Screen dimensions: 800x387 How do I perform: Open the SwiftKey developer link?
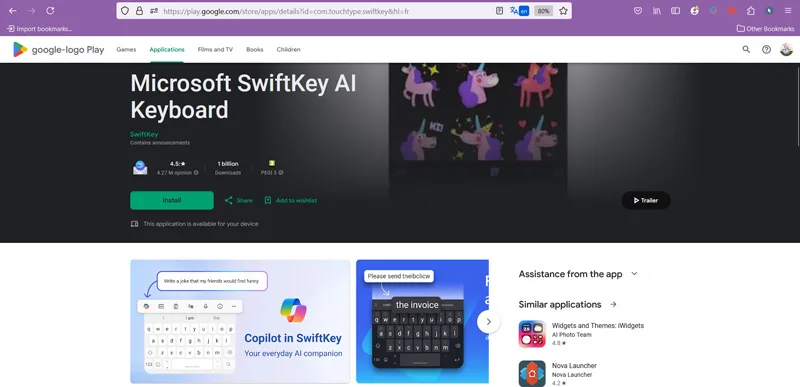click(144, 134)
